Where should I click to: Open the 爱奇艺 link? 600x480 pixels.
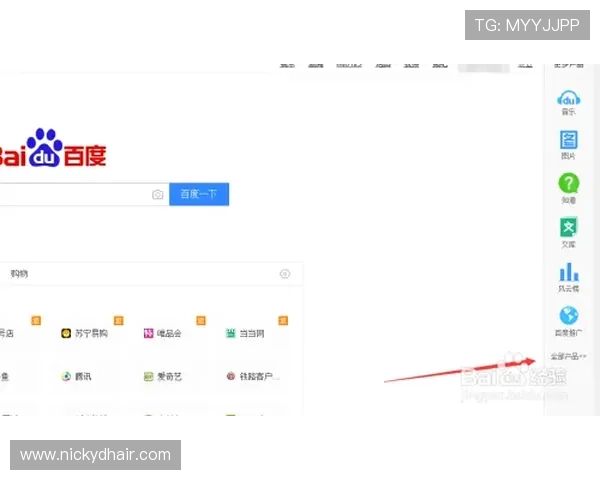pos(163,377)
